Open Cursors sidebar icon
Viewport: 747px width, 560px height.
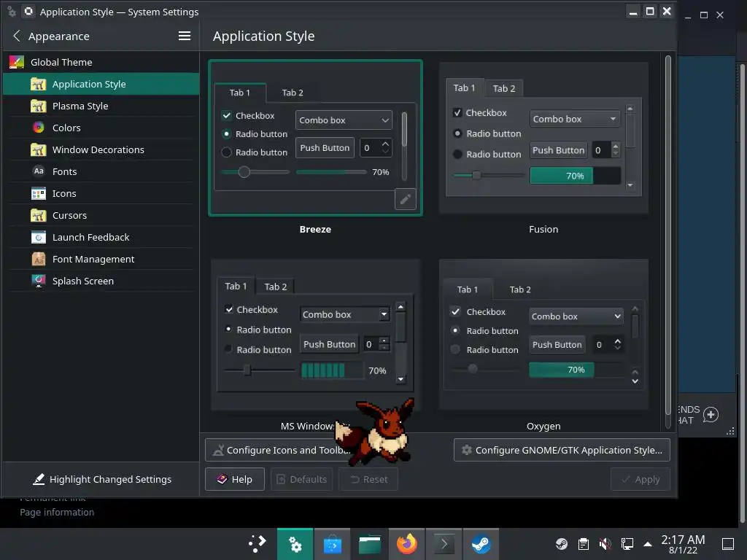(38, 215)
